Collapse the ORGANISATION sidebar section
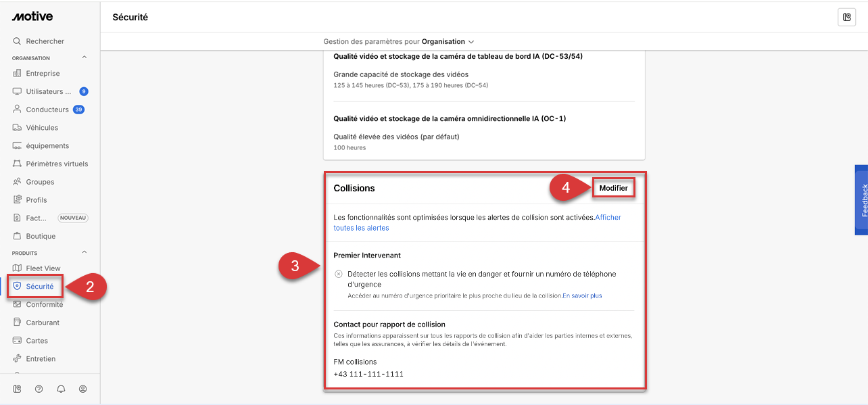868x405 pixels. point(85,58)
